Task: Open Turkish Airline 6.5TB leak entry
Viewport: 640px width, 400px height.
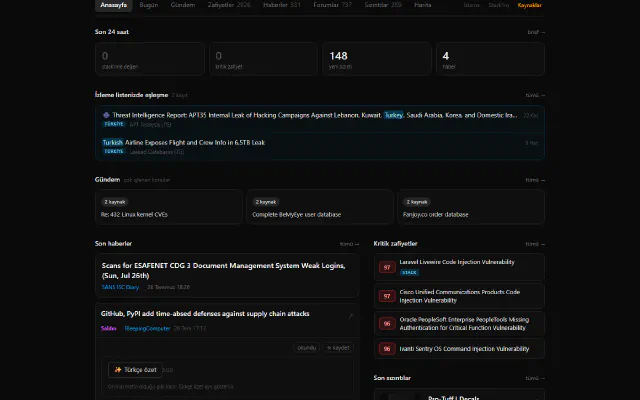Action: pos(320,146)
